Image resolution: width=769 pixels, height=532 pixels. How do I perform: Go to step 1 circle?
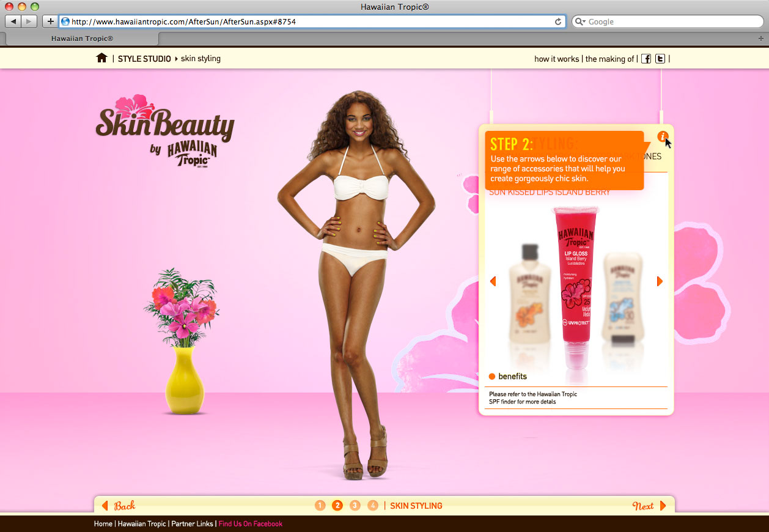click(320, 506)
